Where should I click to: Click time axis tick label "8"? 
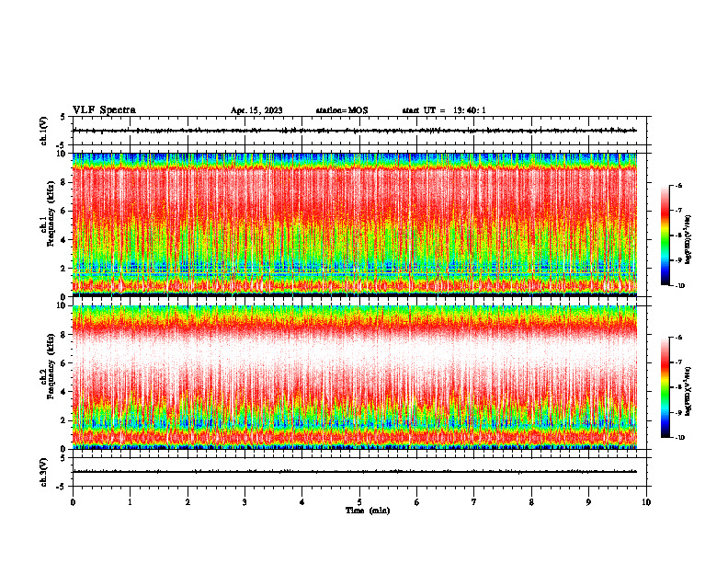coord(531,502)
